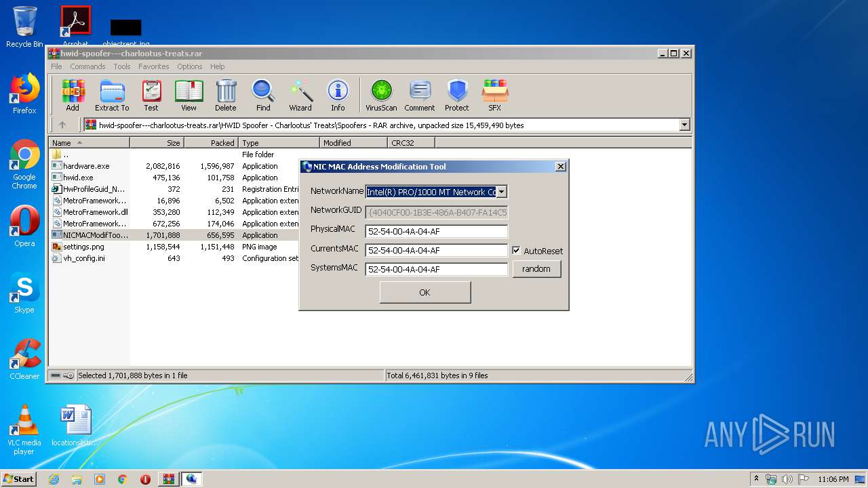
Task: Show hidden tray icons arrow
Action: pyautogui.click(x=756, y=479)
